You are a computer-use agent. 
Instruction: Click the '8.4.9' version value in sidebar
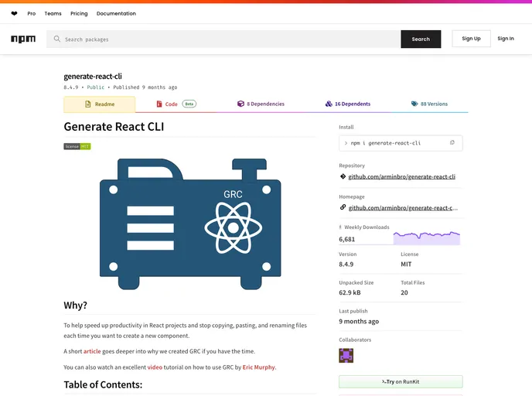(x=346, y=264)
